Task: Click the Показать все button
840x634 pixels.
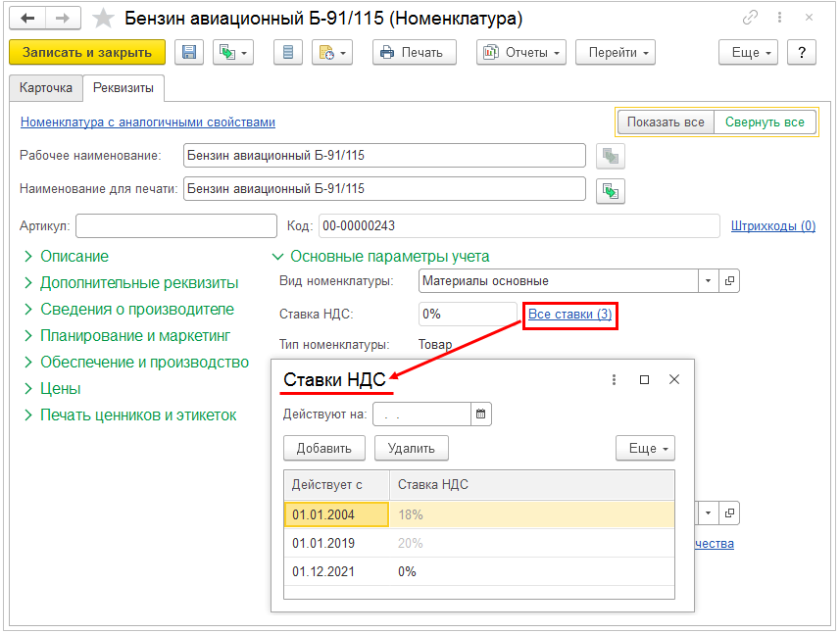Action: pos(666,122)
